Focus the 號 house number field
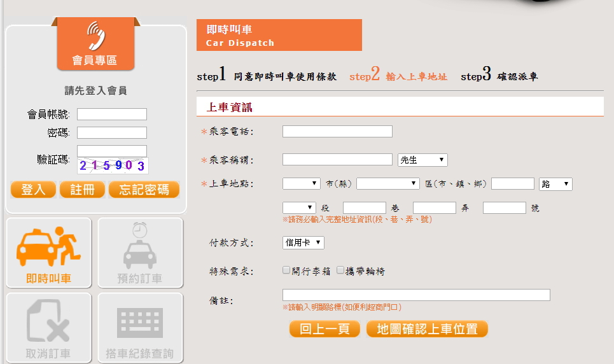This screenshot has width=614, height=364. pos(505,207)
